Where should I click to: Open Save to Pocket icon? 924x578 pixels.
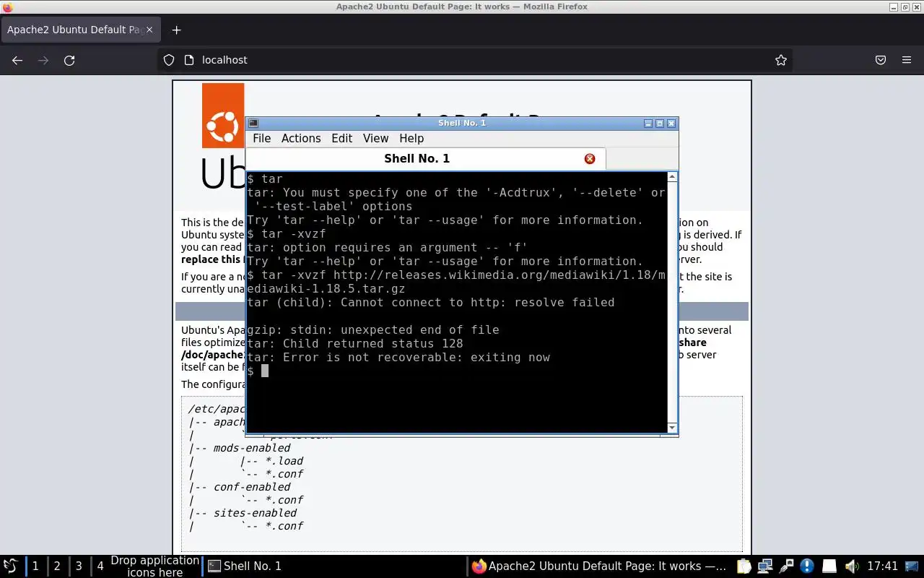[x=881, y=61]
